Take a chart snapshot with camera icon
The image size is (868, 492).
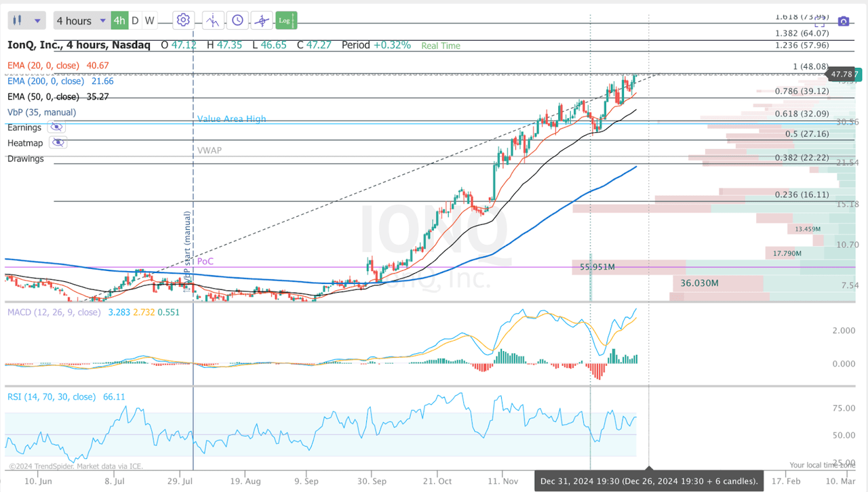(843, 22)
